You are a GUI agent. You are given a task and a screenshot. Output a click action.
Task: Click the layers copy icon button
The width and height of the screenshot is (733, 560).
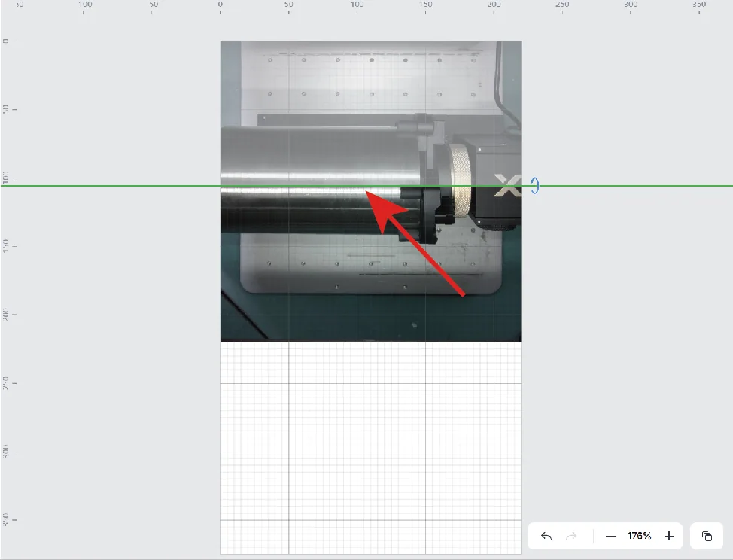tap(707, 536)
